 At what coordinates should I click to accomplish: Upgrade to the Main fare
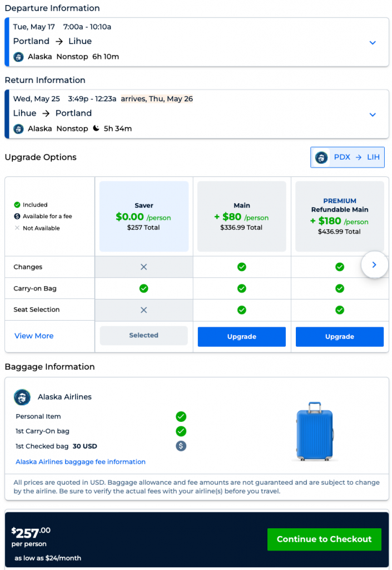click(x=241, y=337)
